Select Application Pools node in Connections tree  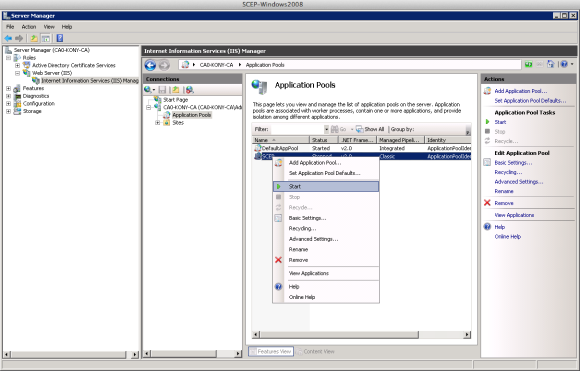click(x=191, y=115)
